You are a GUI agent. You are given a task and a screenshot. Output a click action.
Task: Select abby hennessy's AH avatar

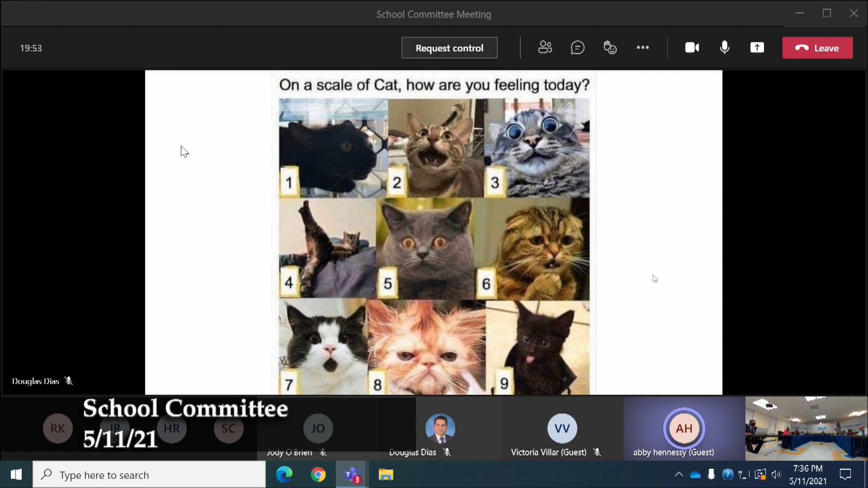(x=684, y=428)
